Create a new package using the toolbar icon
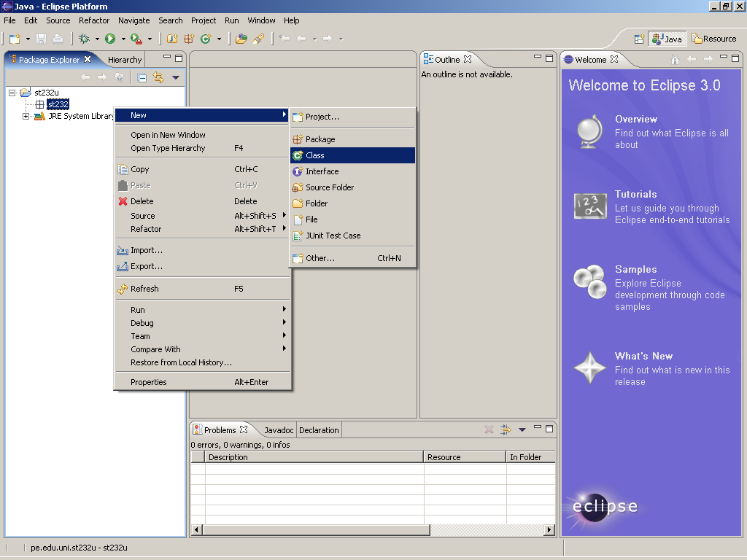Screen dimensions: 747x560 click(187, 39)
